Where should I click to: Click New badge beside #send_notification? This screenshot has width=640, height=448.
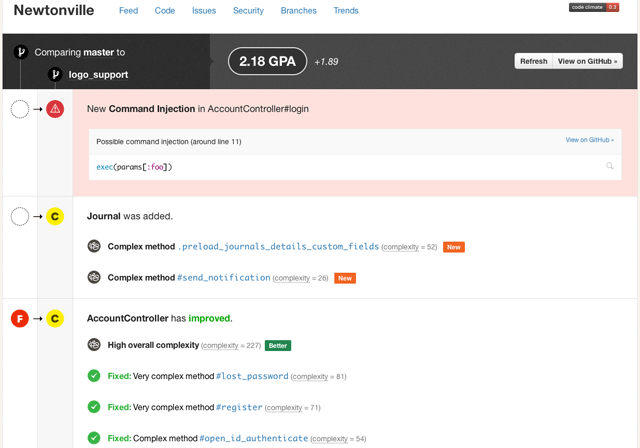click(x=345, y=278)
